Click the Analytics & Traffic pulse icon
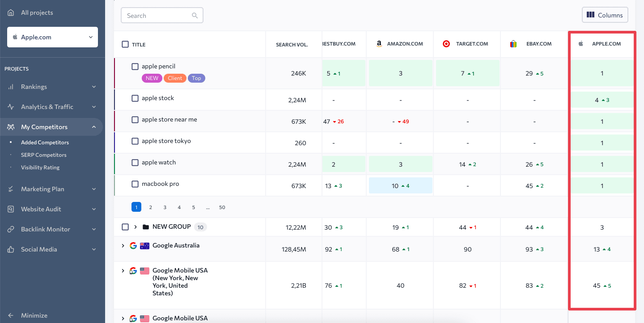 click(11, 107)
